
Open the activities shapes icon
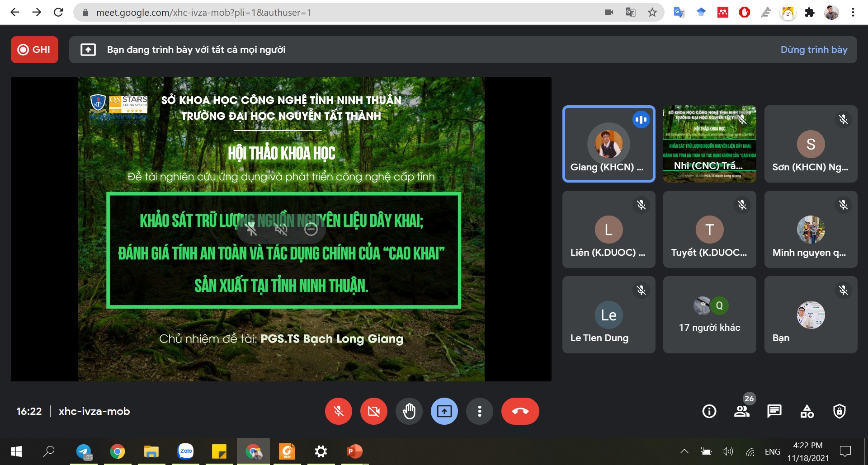pyautogui.click(x=807, y=411)
